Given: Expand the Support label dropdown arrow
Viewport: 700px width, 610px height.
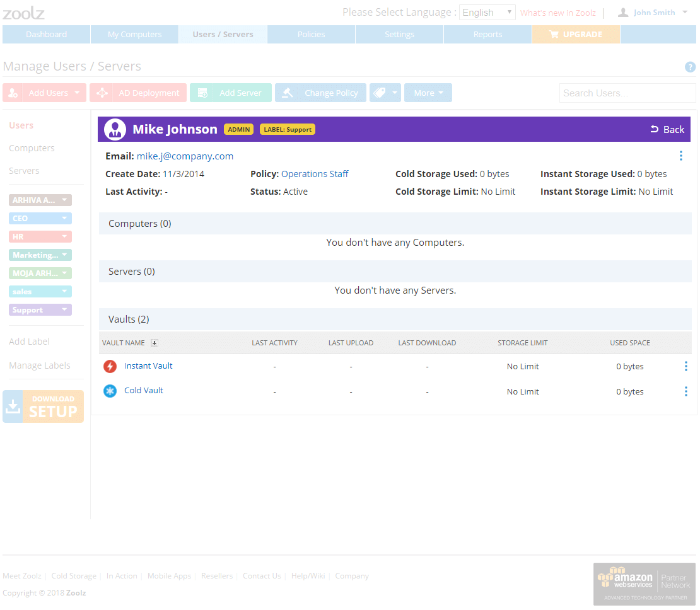Looking at the screenshot, I should [x=64, y=310].
